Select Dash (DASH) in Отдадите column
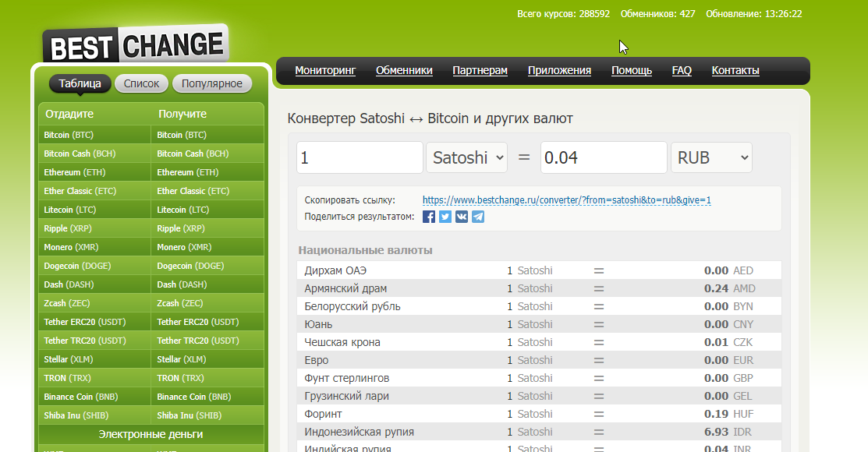 [94, 284]
